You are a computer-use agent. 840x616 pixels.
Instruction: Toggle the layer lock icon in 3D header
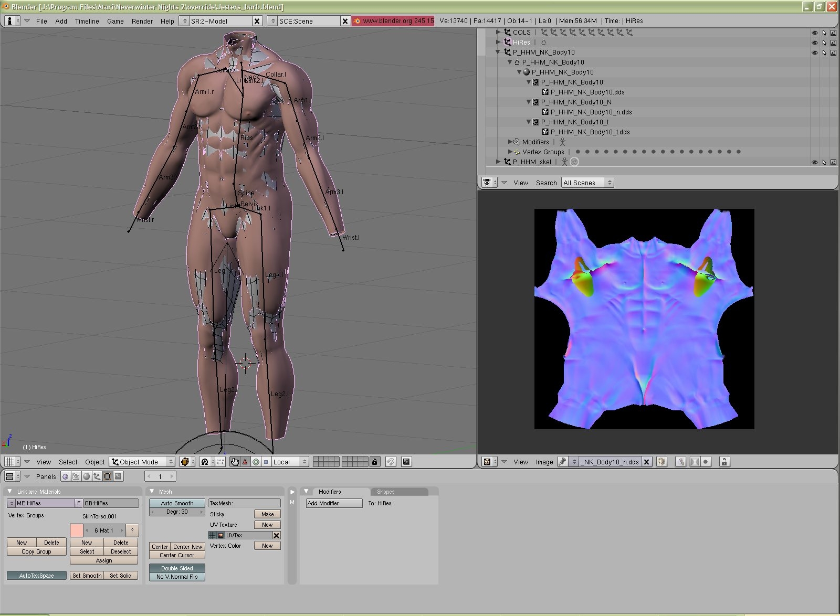click(374, 462)
